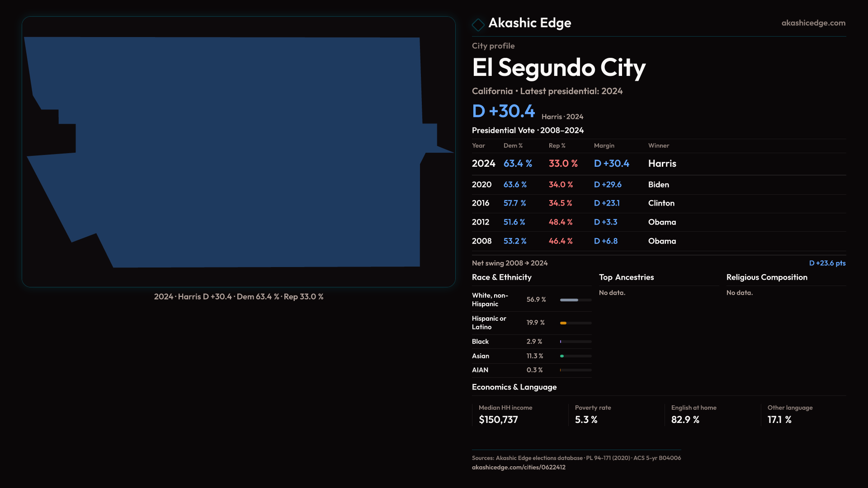868x488 pixels.
Task: Click the large D +30.4 margin headline
Action: [503, 111]
